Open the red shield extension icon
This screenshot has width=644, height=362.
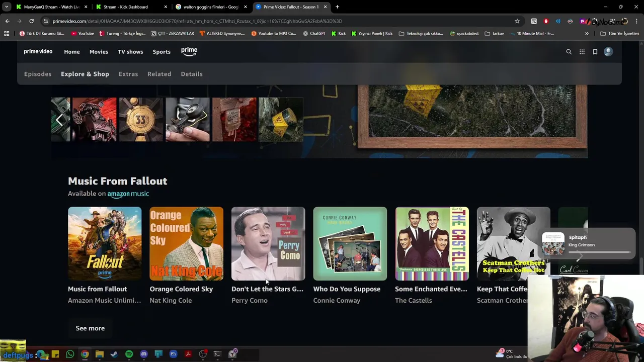tap(546, 21)
